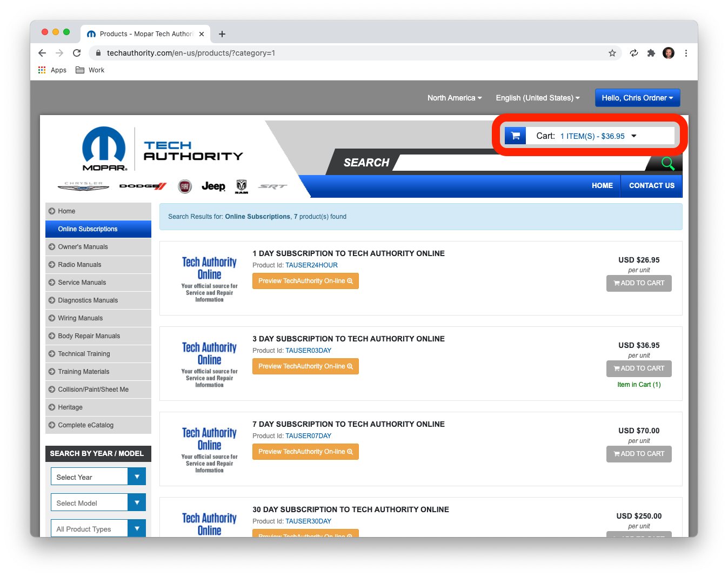Open the Hello, Chris Ordner account menu

point(638,98)
